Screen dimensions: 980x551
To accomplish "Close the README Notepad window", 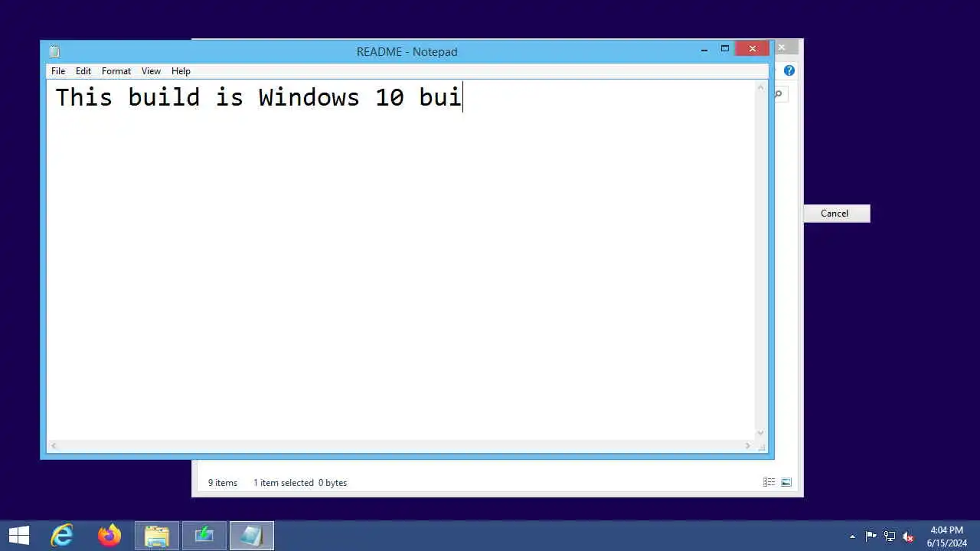I will (x=753, y=49).
